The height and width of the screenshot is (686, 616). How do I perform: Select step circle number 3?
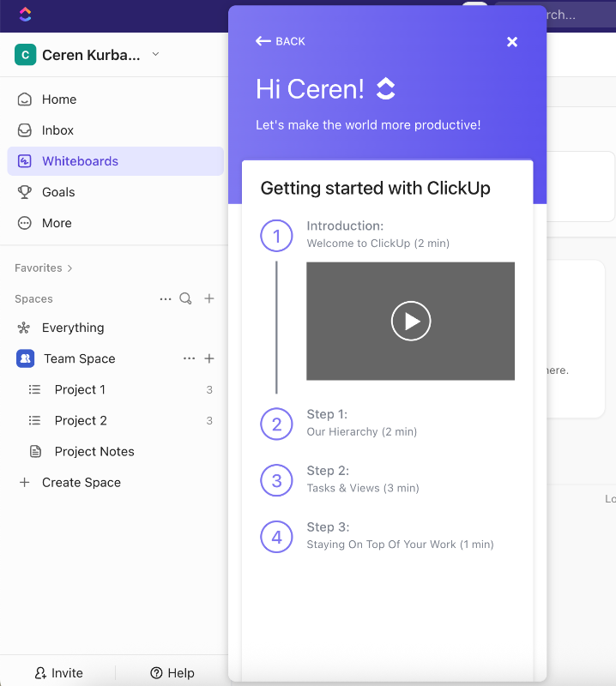pyautogui.click(x=277, y=480)
